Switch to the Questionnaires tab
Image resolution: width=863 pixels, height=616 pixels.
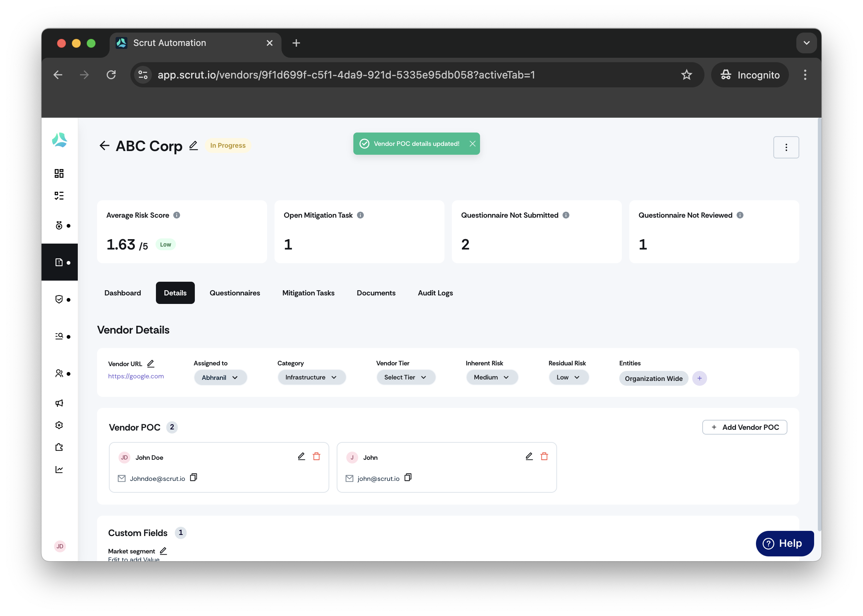pyautogui.click(x=234, y=293)
